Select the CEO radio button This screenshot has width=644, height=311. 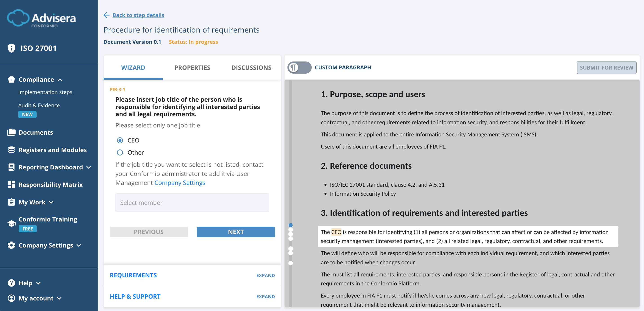[x=120, y=140]
